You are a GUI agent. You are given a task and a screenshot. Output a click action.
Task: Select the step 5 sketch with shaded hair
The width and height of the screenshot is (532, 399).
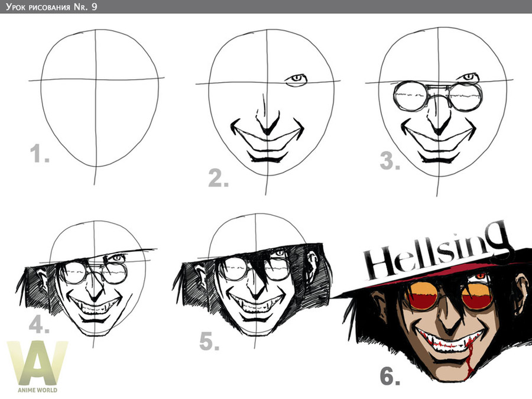point(252,281)
